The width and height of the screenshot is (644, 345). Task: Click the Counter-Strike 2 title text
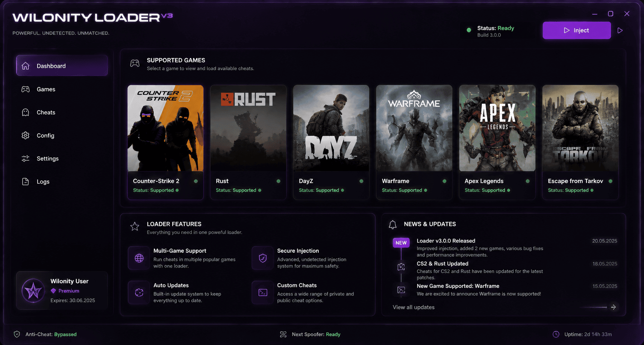point(156,181)
